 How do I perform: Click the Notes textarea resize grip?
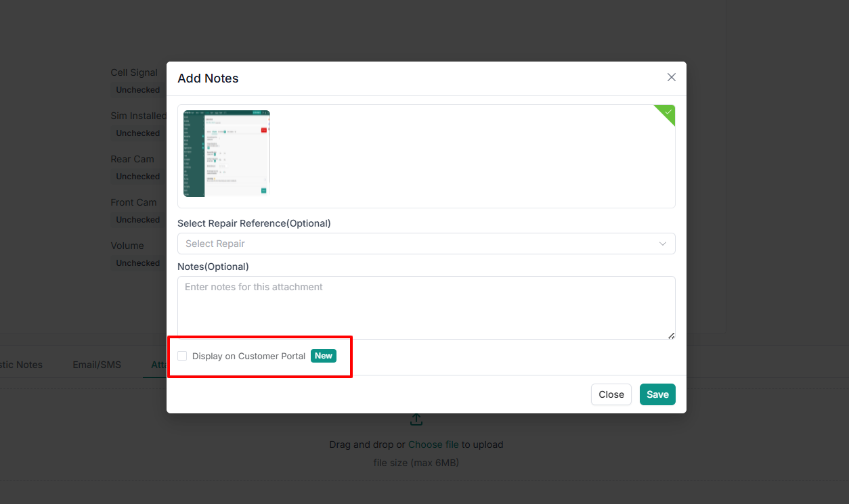[x=671, y=335]
